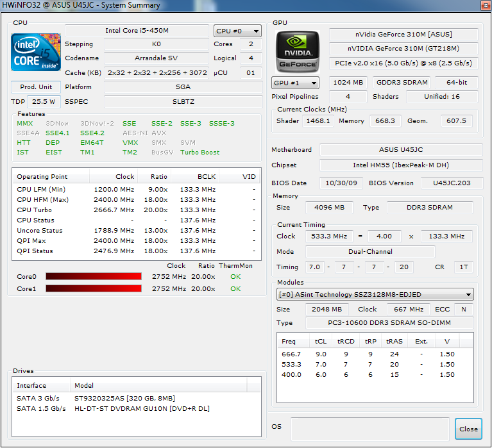The height and width of the screenshot is (448, 492).
Task: Select the CPU LFM (Min) row
Action: tap(137, 189)
